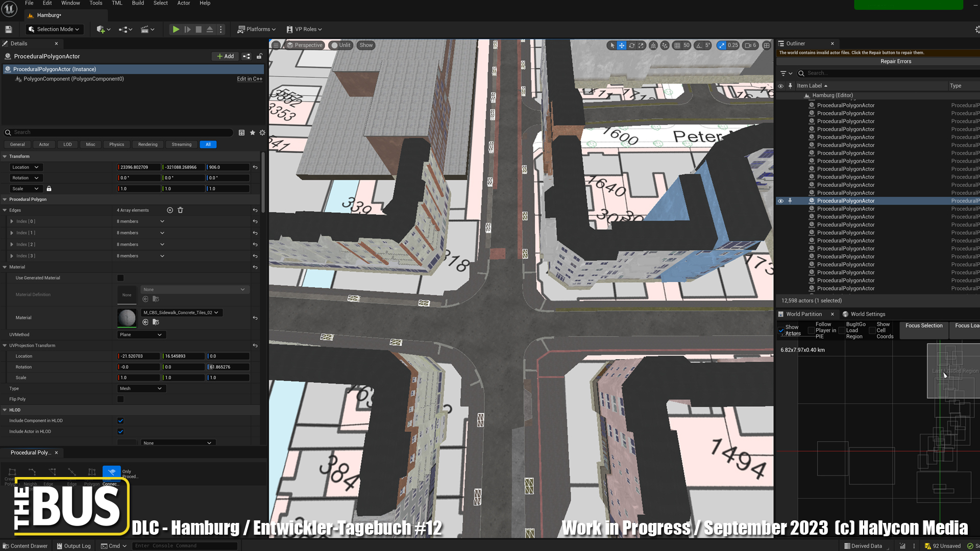Uncheck Include Component in HLOD

[x=120, y=421]
